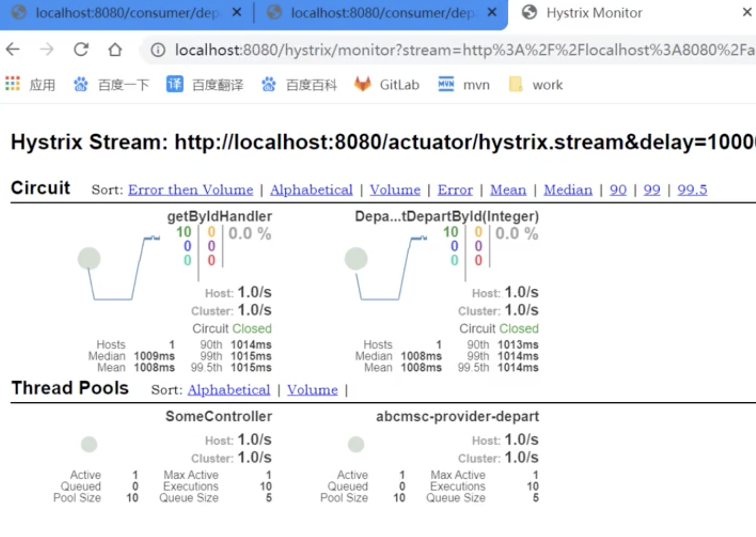The width and height of the screenshot is (756, 537).
Task: Switch to second localhost:8080/consumer tab
Action: pos(370,13)
